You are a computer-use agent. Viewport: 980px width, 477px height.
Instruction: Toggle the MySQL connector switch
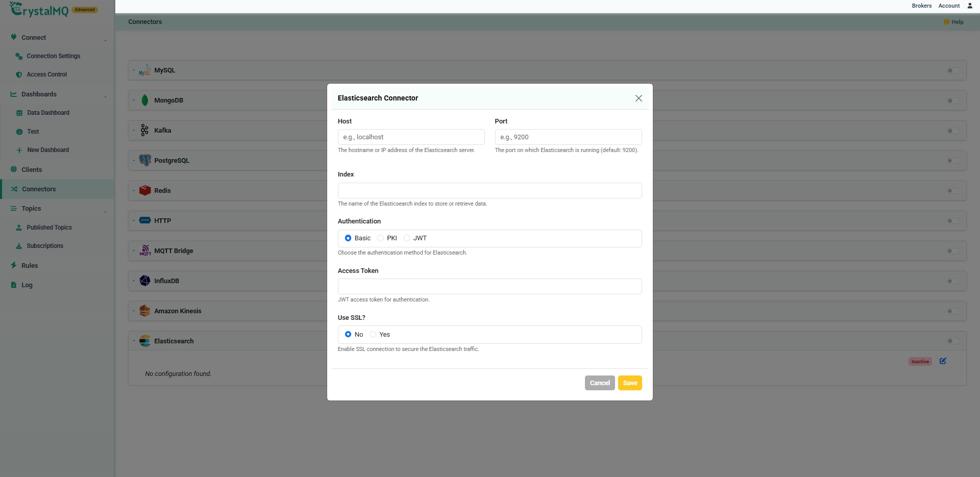tap(953, 70)
